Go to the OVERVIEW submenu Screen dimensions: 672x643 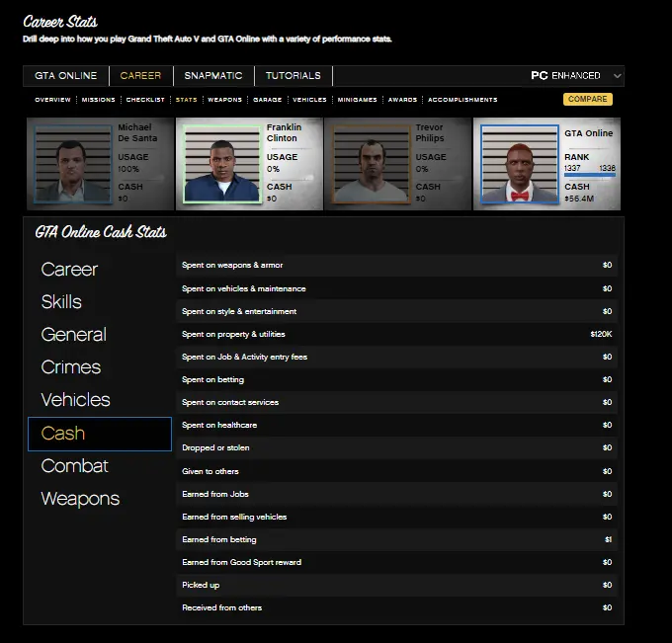52,100
